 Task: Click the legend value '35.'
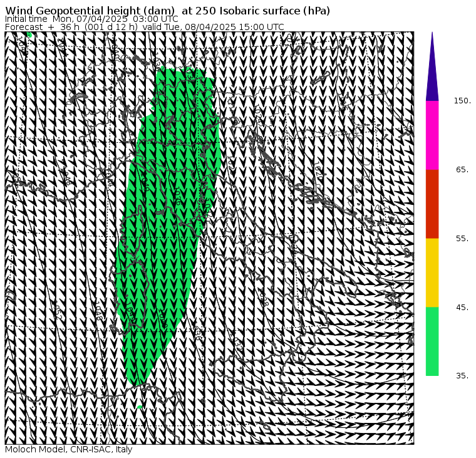pos(462,376)
